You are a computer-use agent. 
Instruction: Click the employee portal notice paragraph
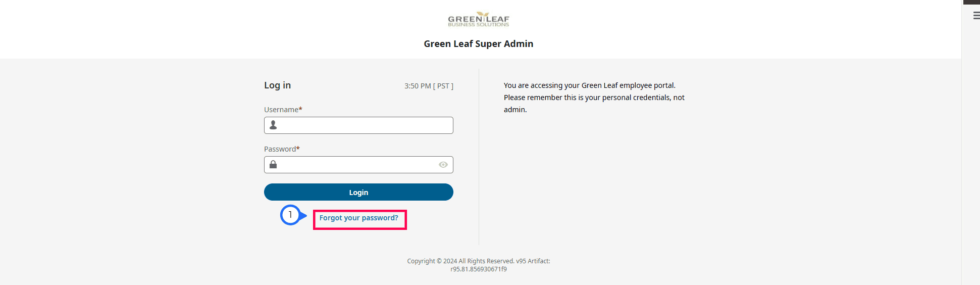click(x=594, y=98)
